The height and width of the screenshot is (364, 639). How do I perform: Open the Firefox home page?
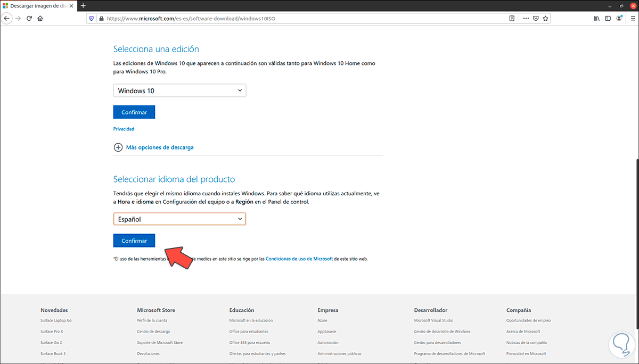(40, 18)
